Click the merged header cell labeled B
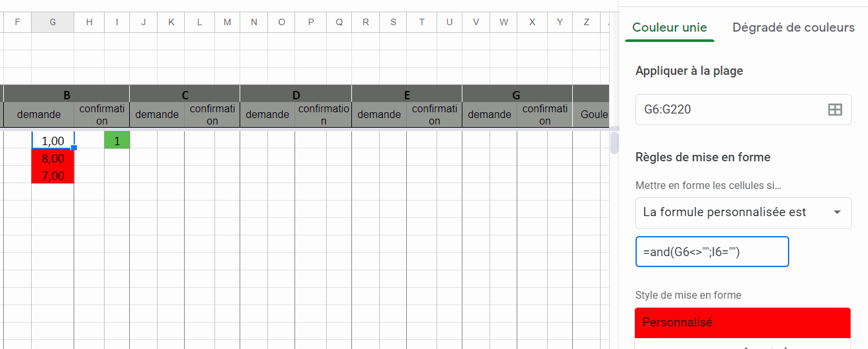The height and width of the screenshot is (349, 868). pyautogui.click(x=67, y=95)
